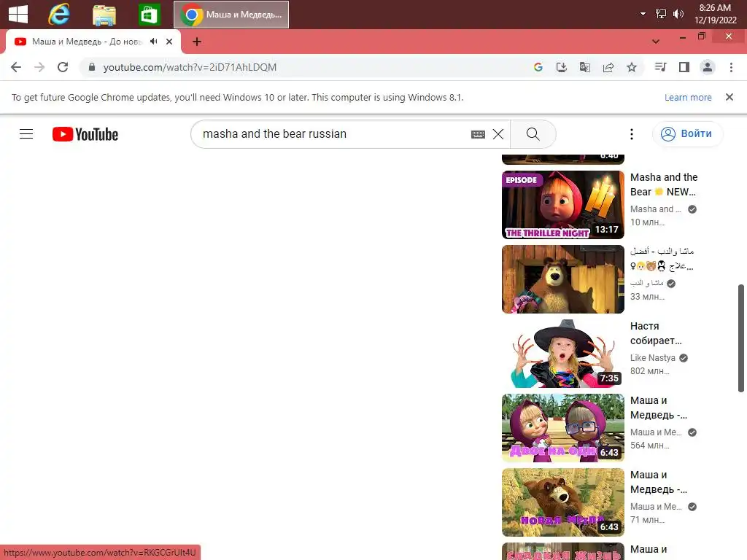Play the Новая метла thumbnail
Viewport: 747px width, 560px height.
pos(562,502)
